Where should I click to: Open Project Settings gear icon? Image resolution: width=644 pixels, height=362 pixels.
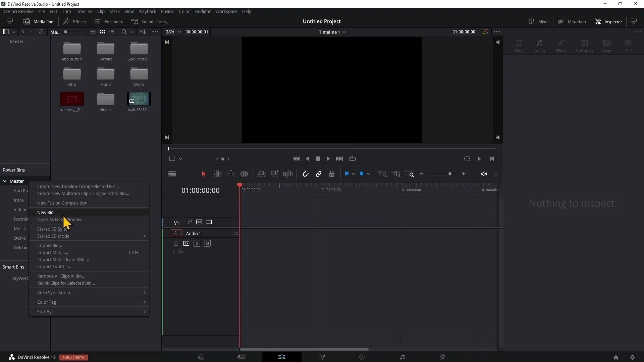tap(632, 357)
